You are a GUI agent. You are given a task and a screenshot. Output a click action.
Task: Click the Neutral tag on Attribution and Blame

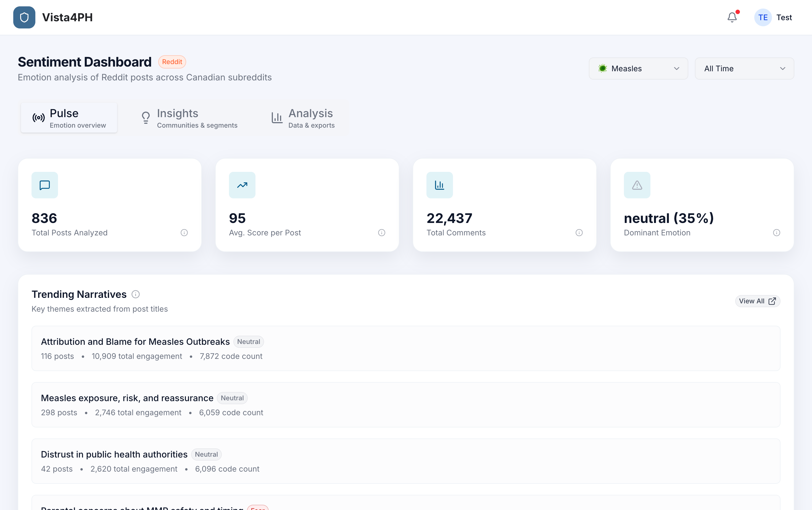tap(249, 342)
